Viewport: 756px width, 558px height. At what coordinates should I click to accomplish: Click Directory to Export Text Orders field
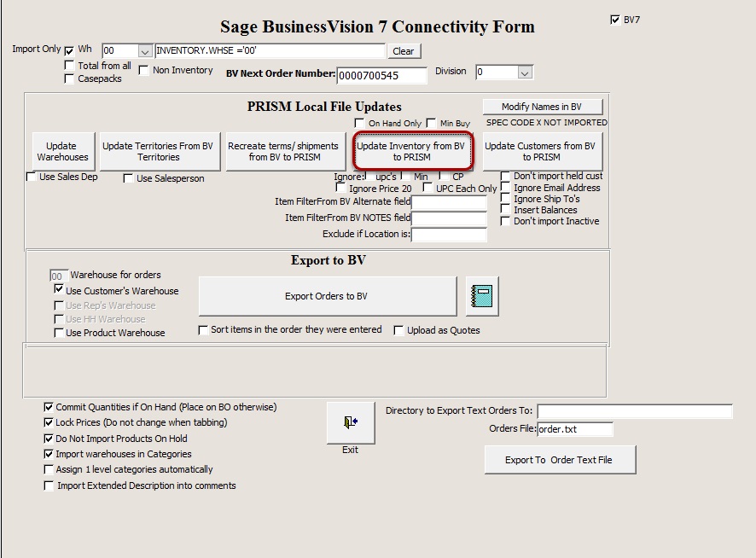coord(635,411)
